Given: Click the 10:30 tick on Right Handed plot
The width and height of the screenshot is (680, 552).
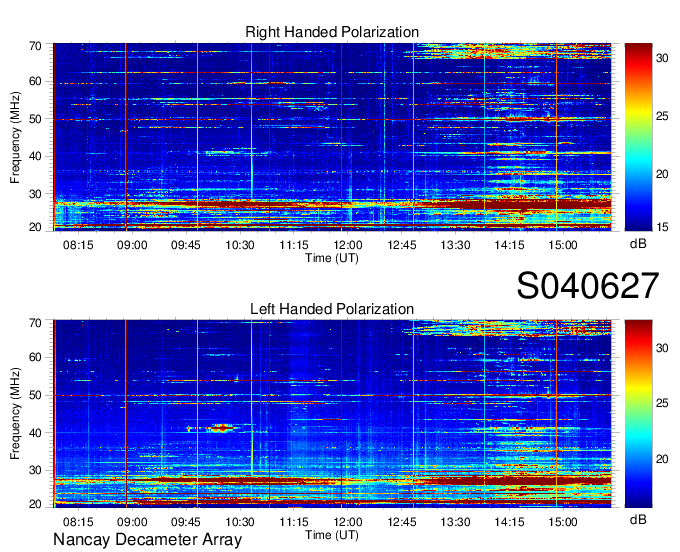Looking at the screenshot, I should tap(240, 245).
